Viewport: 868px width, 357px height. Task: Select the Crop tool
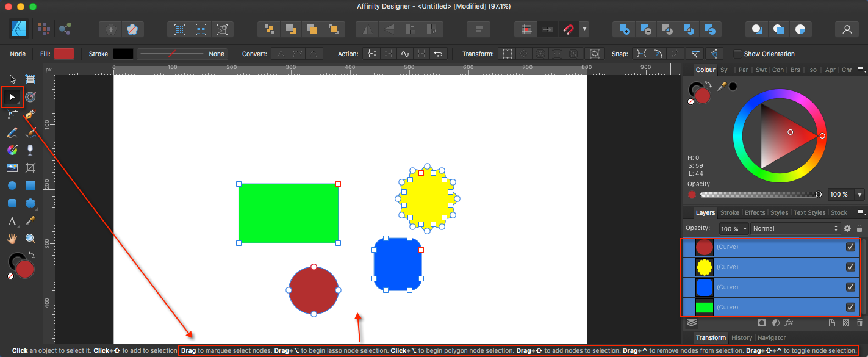pyautogui.click(x=30, y=167)
